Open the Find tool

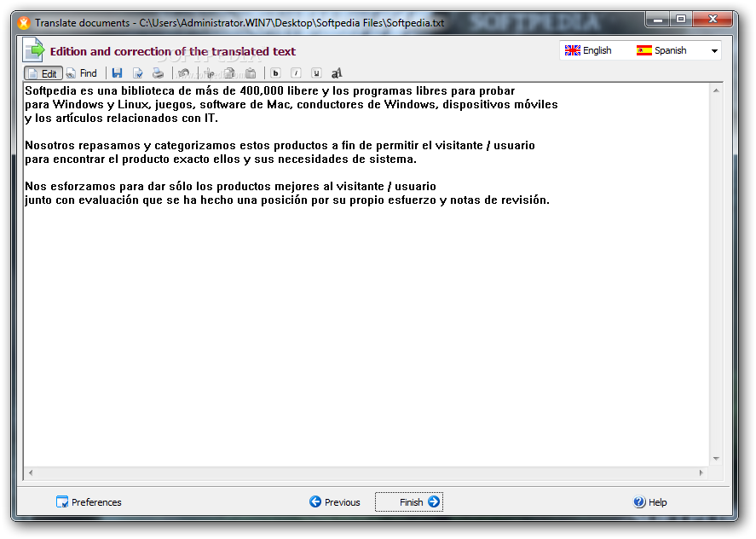(82, 73)
